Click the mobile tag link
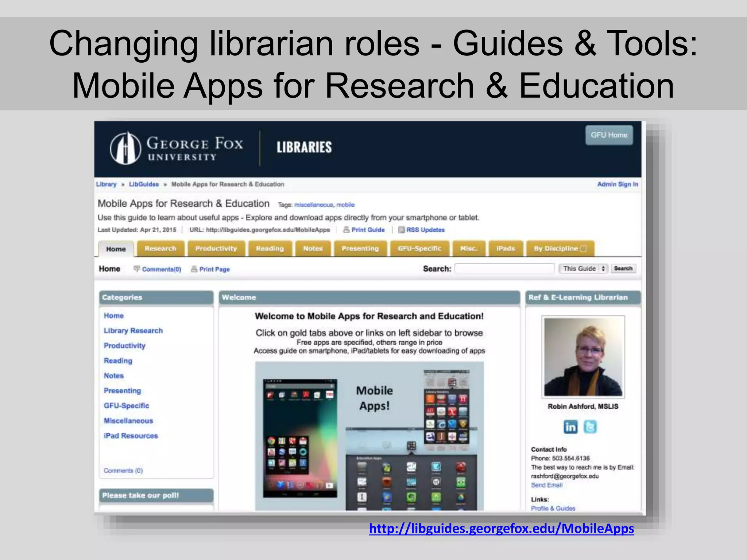The width and height of the screenshot is (747, 560). [x=345, y=205]
